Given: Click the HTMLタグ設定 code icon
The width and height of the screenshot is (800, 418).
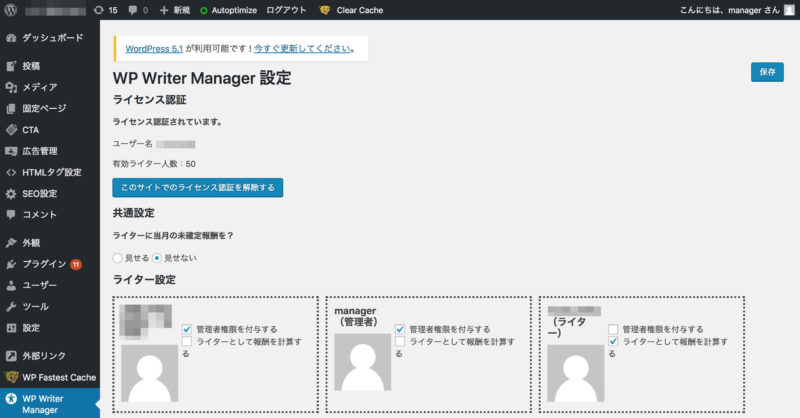Looking at the screenshot, I should pos(11,173).
